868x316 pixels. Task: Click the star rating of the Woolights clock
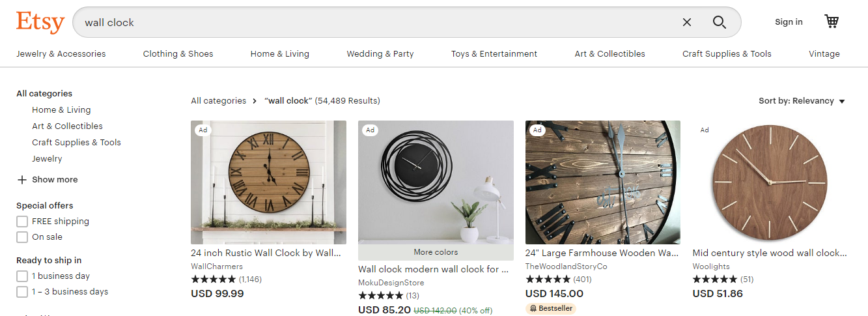pos(714,280)
